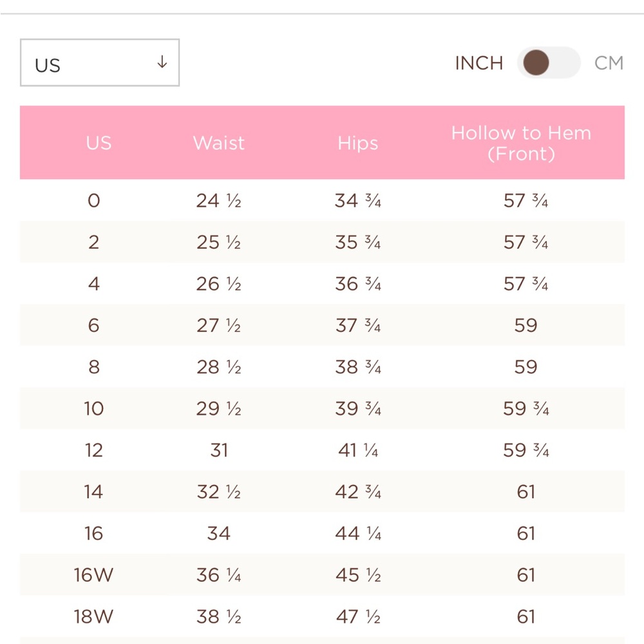644x644 pixels.
Task: Click the Waist column header
Action: (219, 143)
